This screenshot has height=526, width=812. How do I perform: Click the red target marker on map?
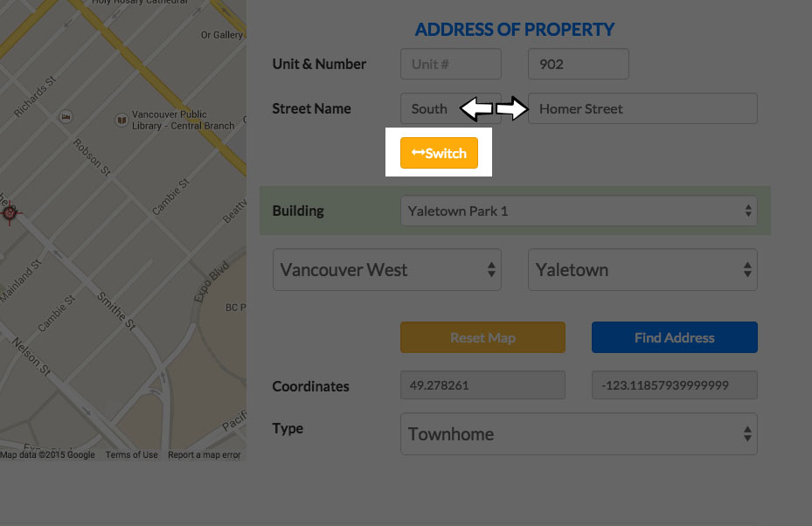pyautogui.click(x=10, y=212)
